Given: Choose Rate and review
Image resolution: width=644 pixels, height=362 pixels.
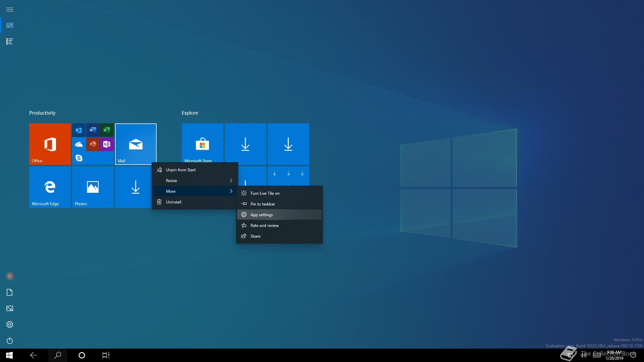Looking at the screenshot, I should tap(279, 226).
